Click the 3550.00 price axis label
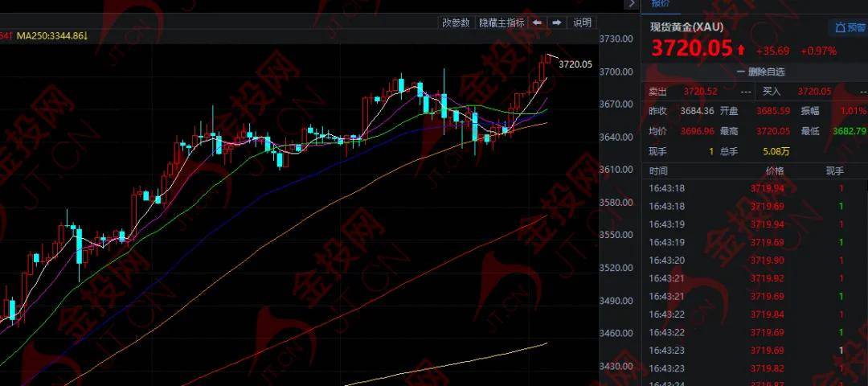 click(616, 235)
